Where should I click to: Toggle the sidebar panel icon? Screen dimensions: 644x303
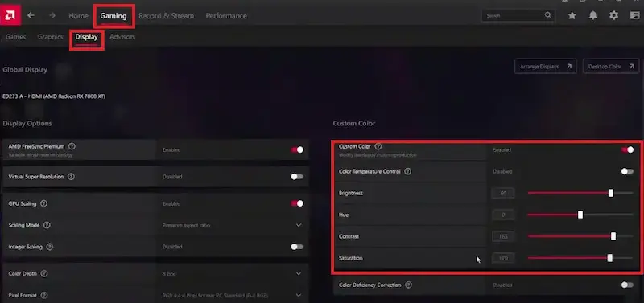coord(634,15)
